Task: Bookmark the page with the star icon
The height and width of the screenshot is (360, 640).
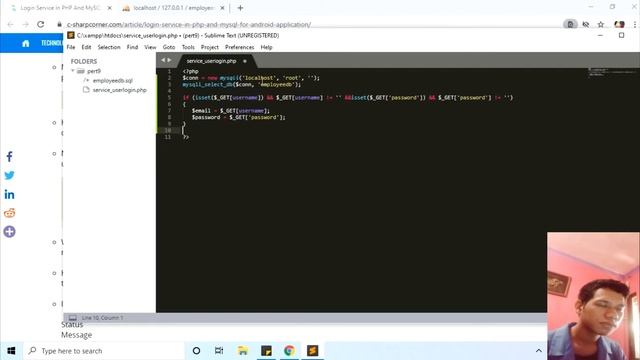Action: pos(601,24)
